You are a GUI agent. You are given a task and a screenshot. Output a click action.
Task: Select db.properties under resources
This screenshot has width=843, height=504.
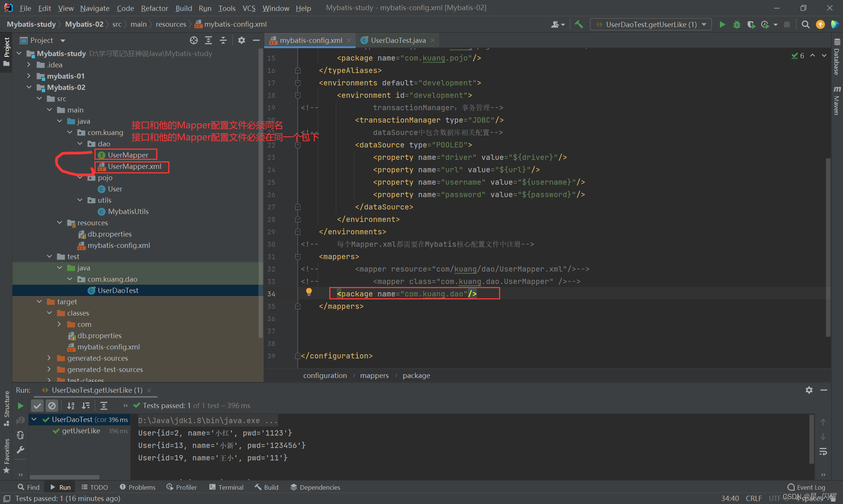(110, 234)
